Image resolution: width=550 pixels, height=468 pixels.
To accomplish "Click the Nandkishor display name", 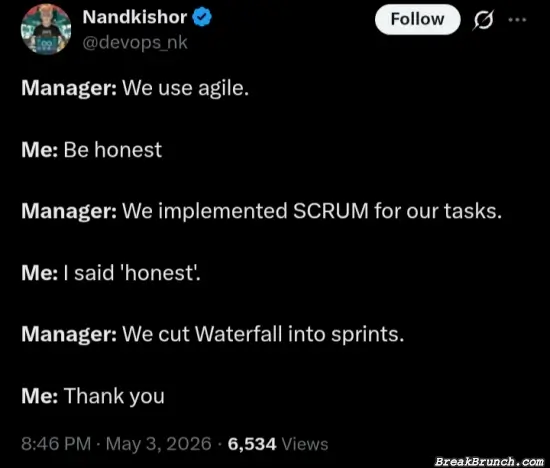I will click(x=135, y=17).
